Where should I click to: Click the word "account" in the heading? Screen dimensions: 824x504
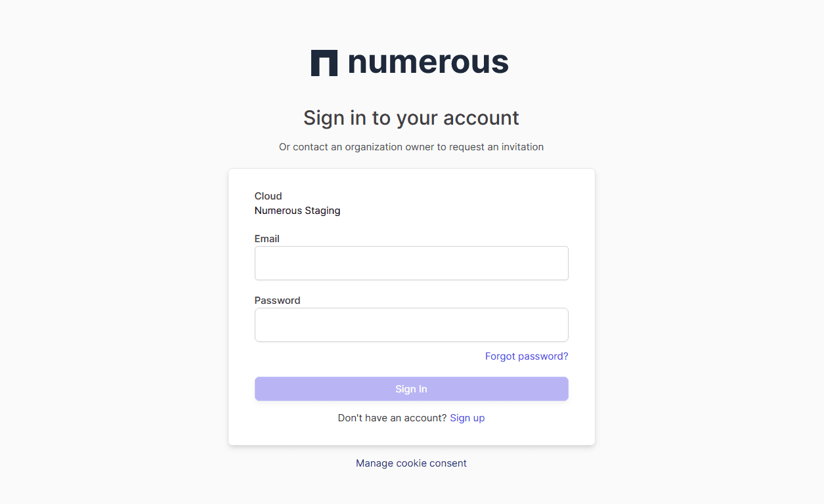481,118
